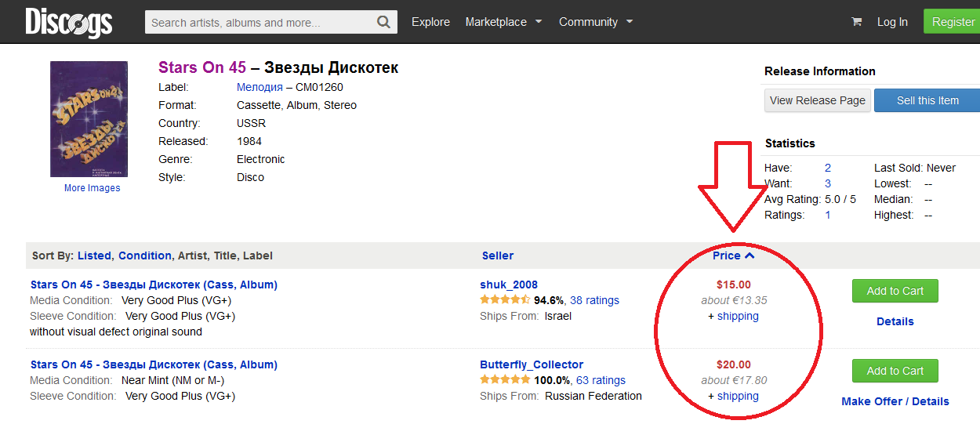980x435 pixels.
Task: Expand the Marketplace dropdown
Action: [503, 22]
